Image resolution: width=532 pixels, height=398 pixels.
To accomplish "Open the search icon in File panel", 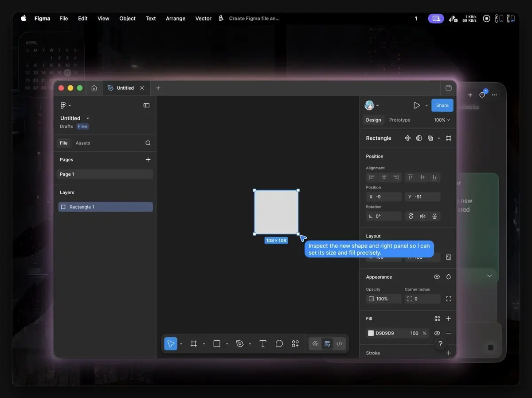I will [148, 143].
